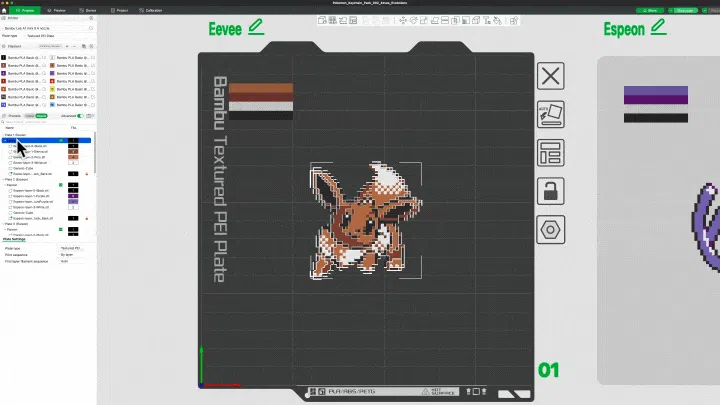The width and height of the screenshot is (720, 405).
Task: Activate the Supports painting tool
Action: pyautogui.click(x=466, y=20)
